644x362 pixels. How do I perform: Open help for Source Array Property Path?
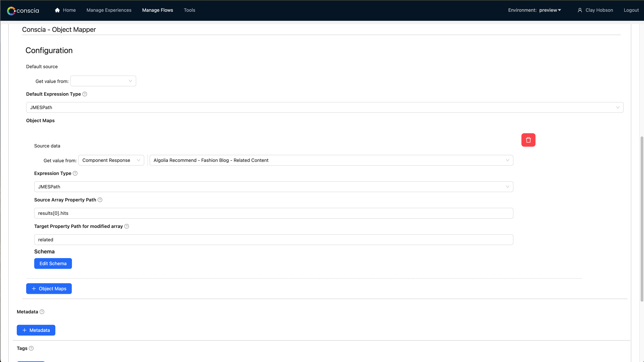click(x=100, y=200)
